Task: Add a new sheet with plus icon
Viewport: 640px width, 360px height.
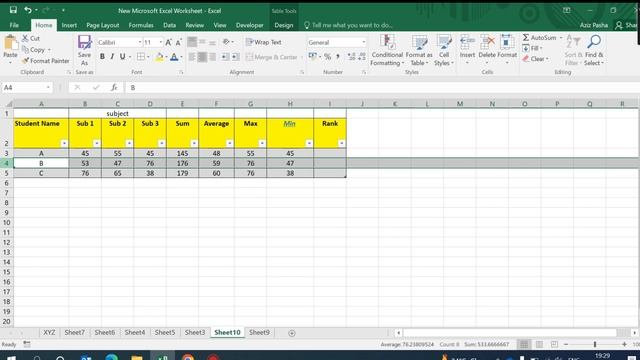Action: 291,333
